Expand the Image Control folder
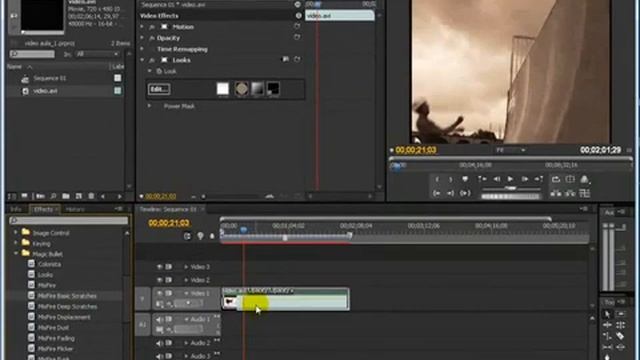 pos(16,232)
